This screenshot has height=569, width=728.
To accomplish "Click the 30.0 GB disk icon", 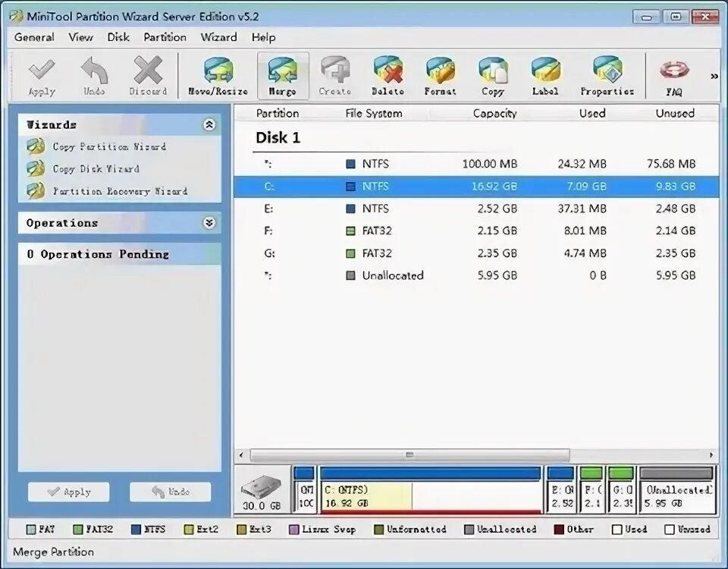I will pyautogui.click(x=262, y=491).
